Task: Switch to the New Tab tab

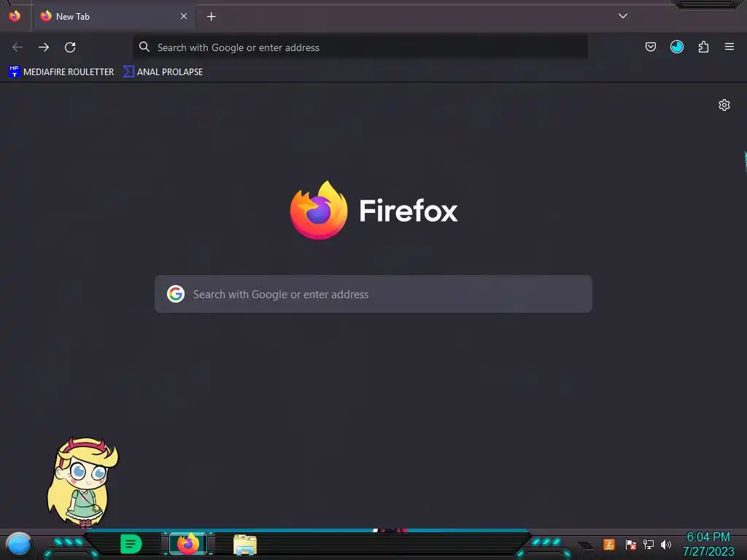Action: 114,17
